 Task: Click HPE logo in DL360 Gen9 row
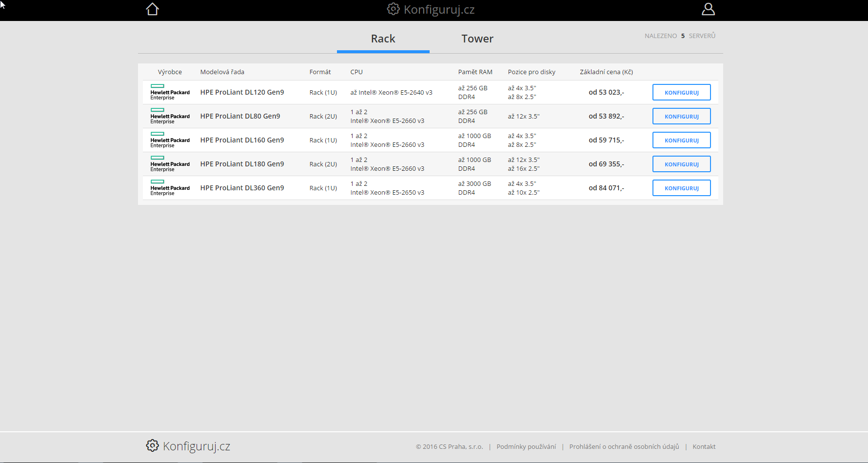coord(170,188)
